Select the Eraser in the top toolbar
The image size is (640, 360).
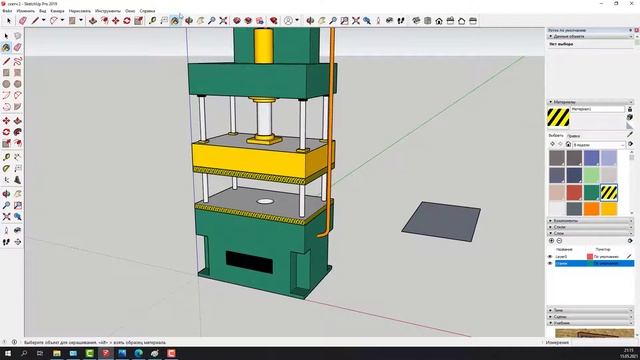point(23,20)
